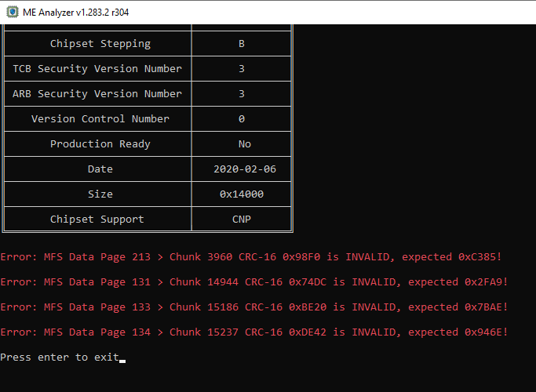Click the ARB Security Version Number value 3
The height and width of the screenshot is (392, 536).
coord(242,94)
